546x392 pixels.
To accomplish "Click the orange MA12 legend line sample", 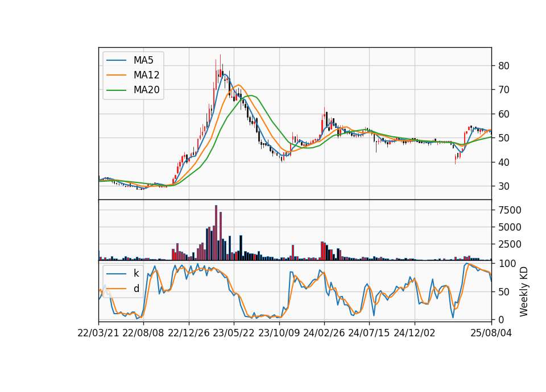I will 116,75.
